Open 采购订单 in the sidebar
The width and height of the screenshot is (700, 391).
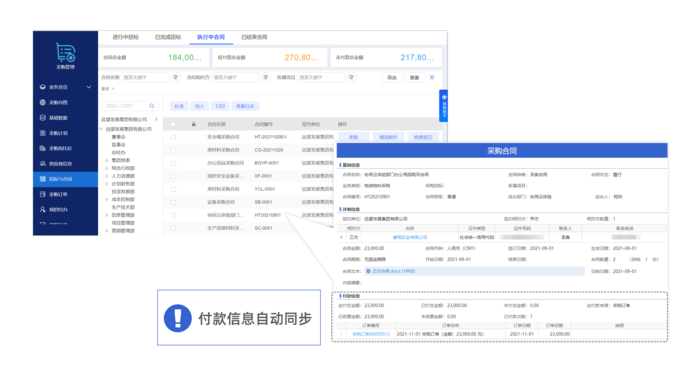pyautogui.click(x=58, y=194)
